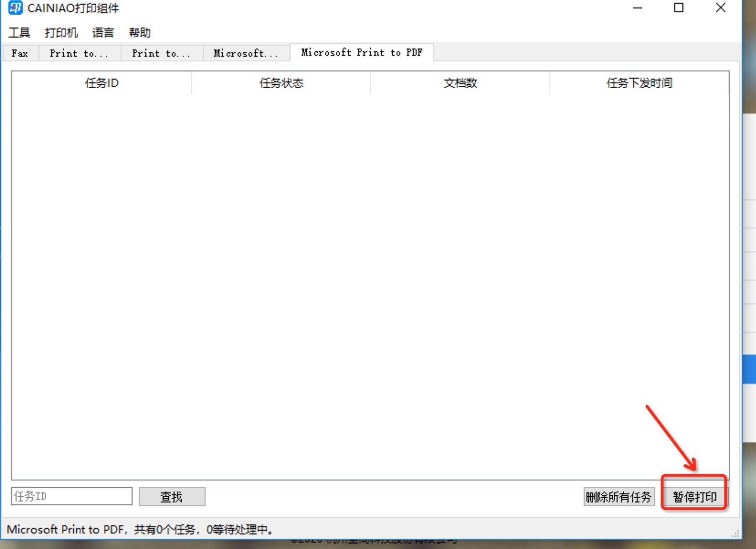Switch to the truncated Microsoft... tab
This screenshot has height=549, width=756.
246,53
